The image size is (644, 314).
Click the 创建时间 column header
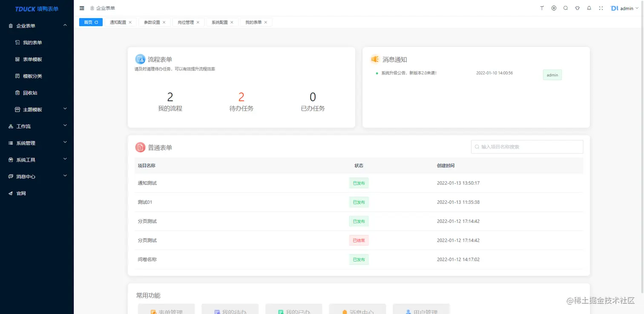(446, 166)
